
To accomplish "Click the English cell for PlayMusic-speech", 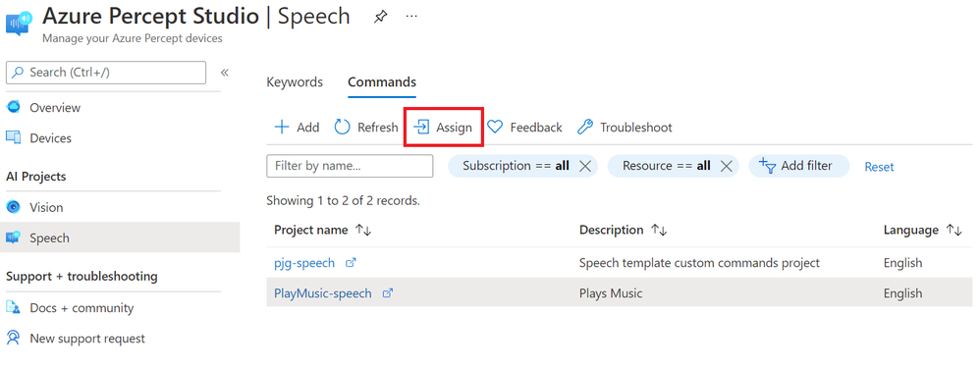I will 902,293.
